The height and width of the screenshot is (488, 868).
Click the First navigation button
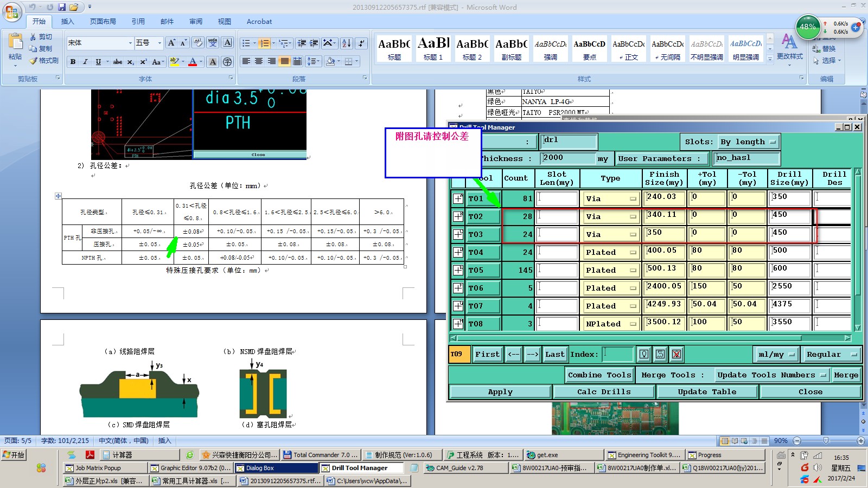coord(487,354)
